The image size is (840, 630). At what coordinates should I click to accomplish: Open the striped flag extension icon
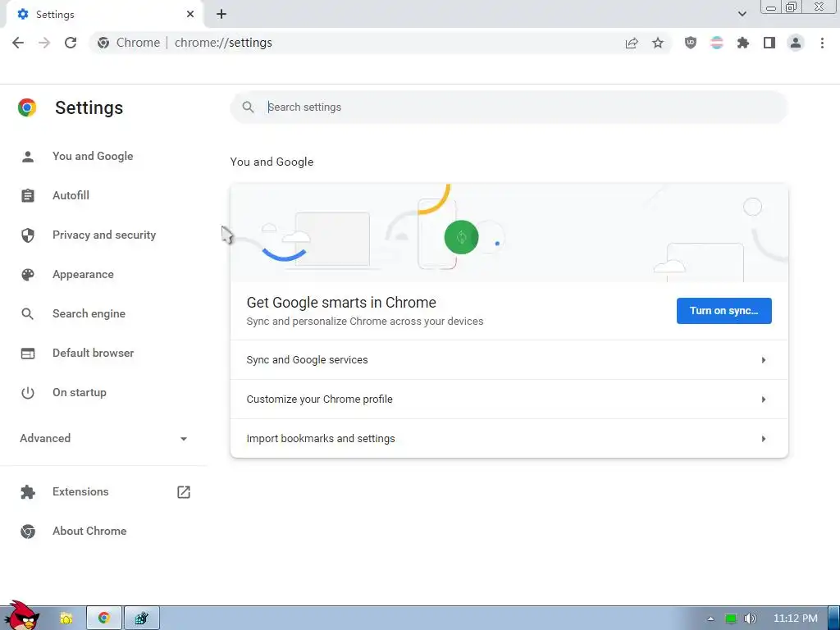coord(717,43)
